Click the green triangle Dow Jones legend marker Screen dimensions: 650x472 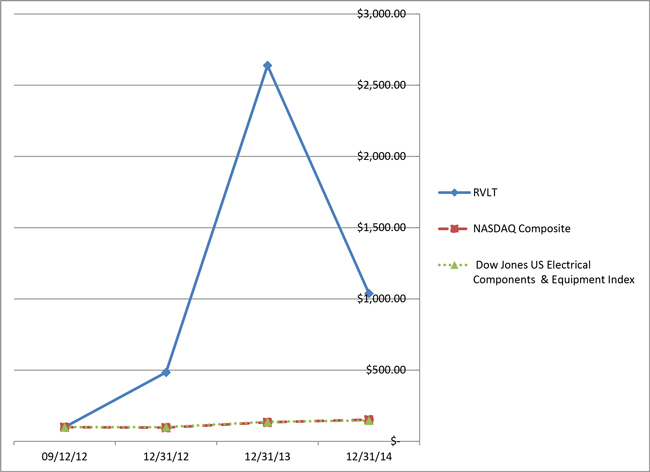coord(453,266)
